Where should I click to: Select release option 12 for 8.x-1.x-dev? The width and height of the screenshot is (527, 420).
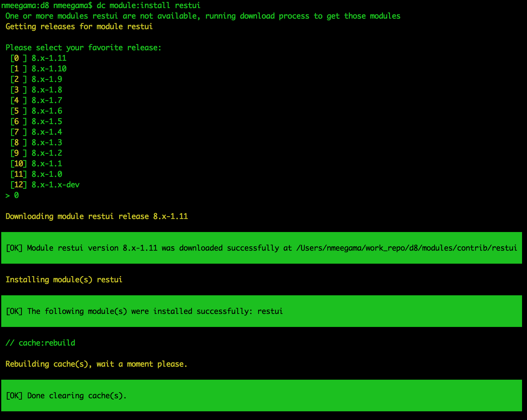[45, 185]
